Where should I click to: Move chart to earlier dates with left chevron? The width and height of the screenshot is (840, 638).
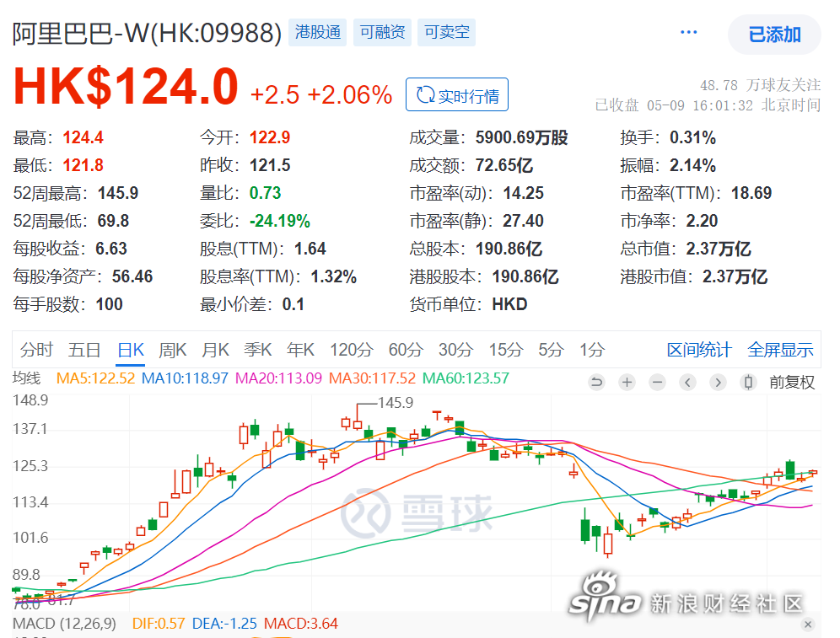688,382
